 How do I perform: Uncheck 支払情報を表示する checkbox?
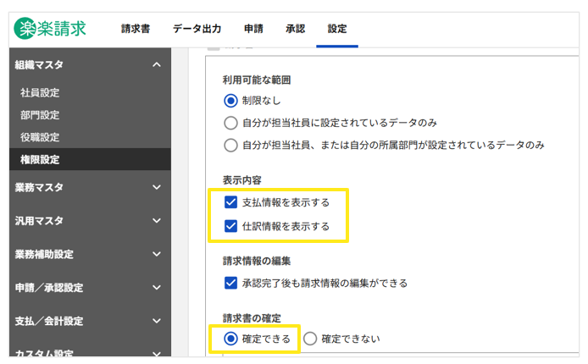[x=230, y=203]
